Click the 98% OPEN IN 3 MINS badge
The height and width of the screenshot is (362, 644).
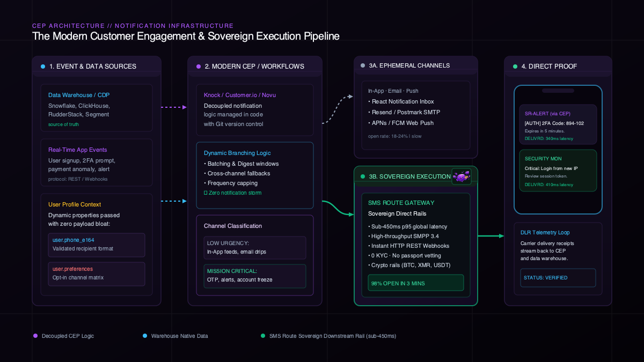tap(416, 283)
